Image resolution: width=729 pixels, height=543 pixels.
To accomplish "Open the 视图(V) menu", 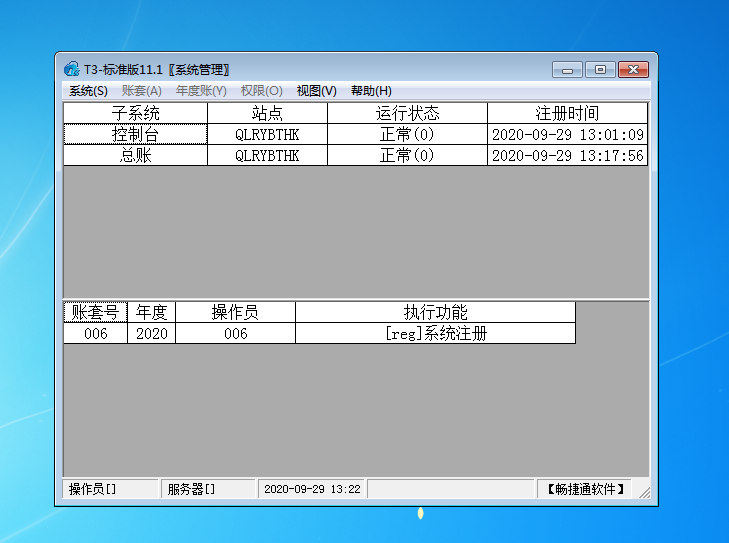I will click(x=317, y=91).
